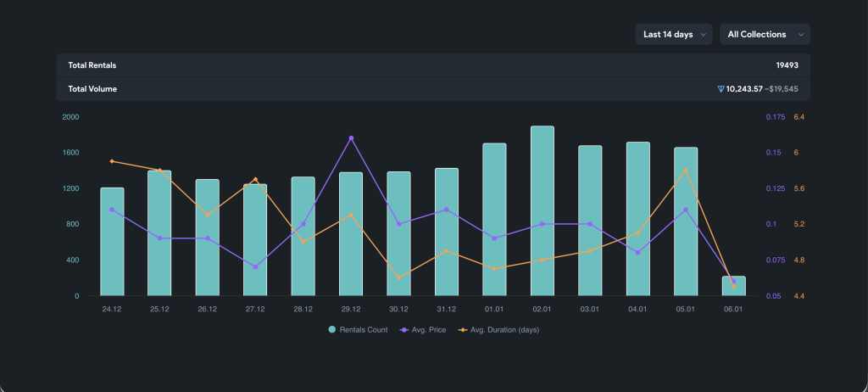Viewport: 868px width, 392px height.
Task: Select the Avg. Price peak point on 29.12
Action: click(351, 138)
